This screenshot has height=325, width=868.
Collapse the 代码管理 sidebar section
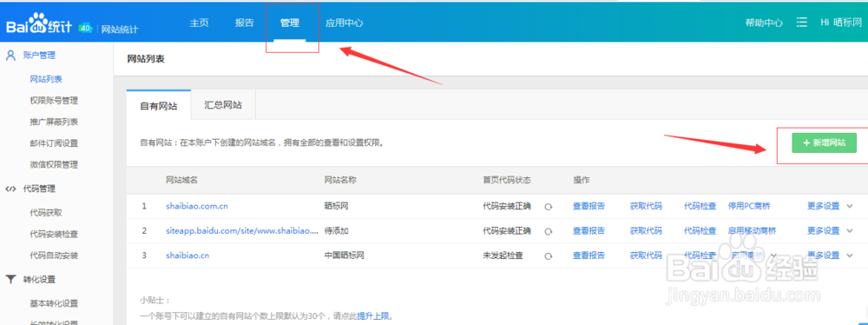39,189
